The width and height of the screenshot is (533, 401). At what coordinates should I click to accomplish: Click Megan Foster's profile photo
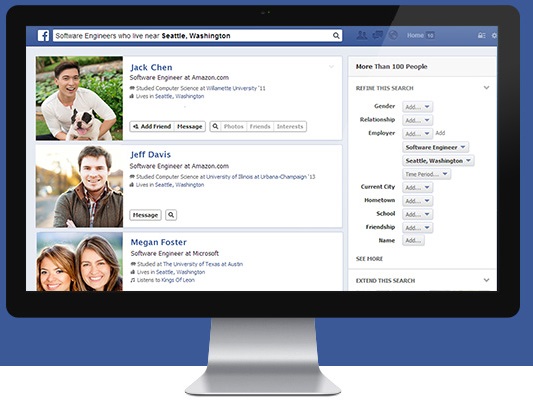click(80, 262)
